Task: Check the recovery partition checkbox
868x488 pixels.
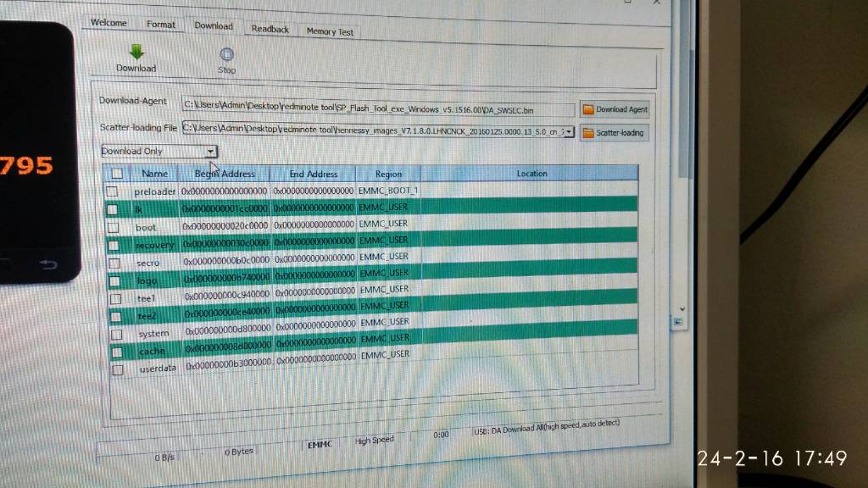Action: click(x=114, y=246)
